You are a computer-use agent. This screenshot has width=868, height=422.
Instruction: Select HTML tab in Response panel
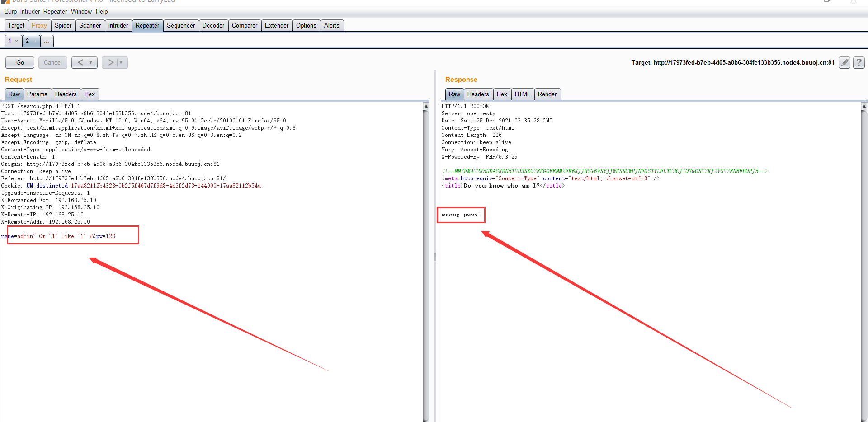click(522, 94)
